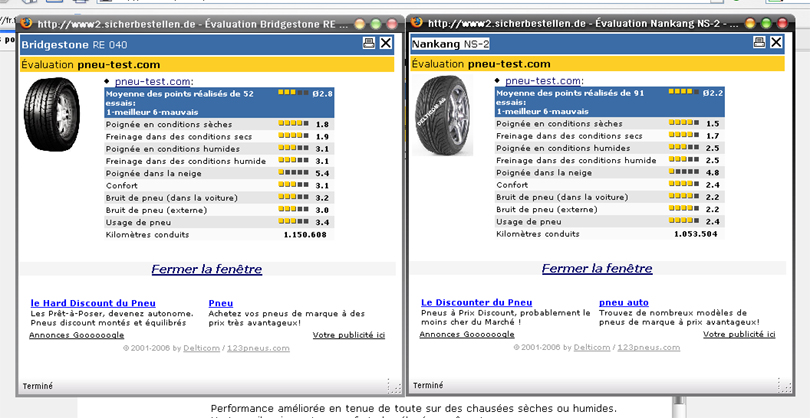The height and width of the screenshot is (418, 810).
Task: Open the Delticom link in the Bridgestone footer
Action: (201, 348)
